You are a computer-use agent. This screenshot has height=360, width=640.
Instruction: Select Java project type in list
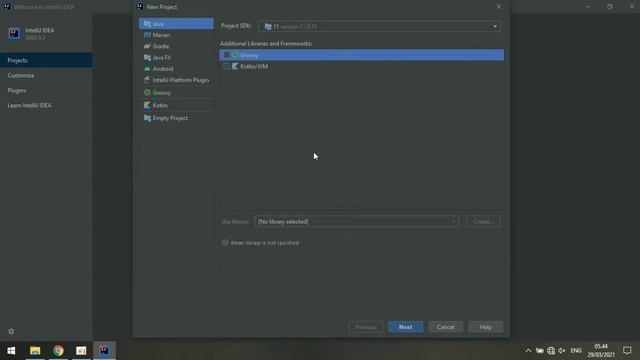tap(176, 24)
